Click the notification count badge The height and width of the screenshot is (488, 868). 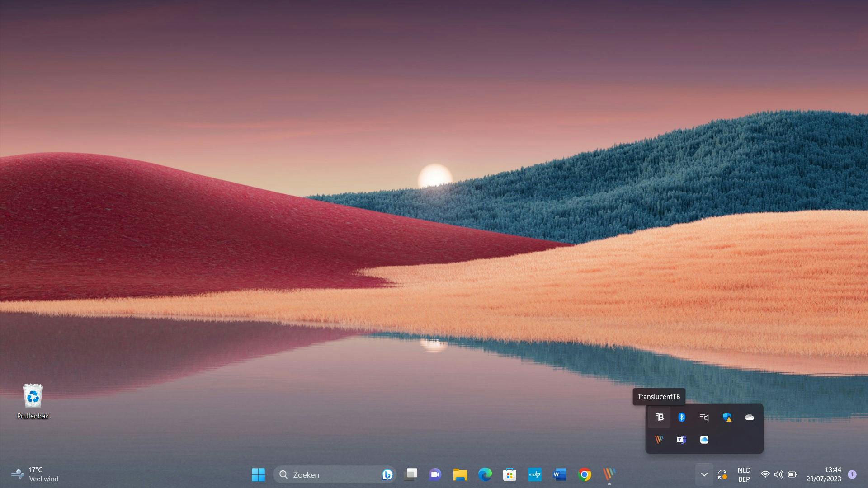tap(852, 474)
